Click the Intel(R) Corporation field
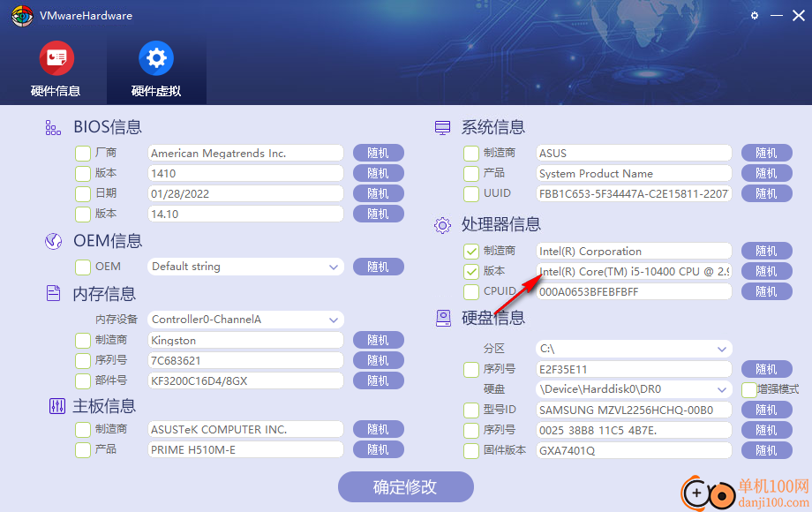Image resolution: width=812 pixels, height=512 pixels. point(634,252)
